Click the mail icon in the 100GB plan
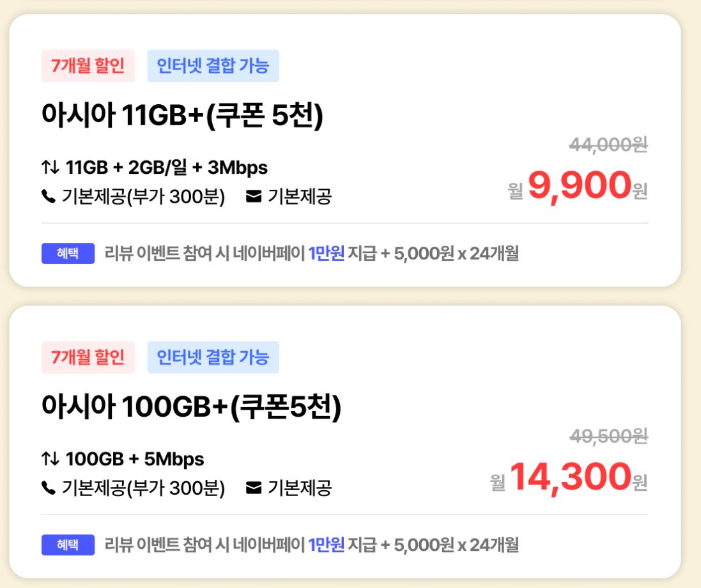 pyautogui.click(x=254, y=489)
